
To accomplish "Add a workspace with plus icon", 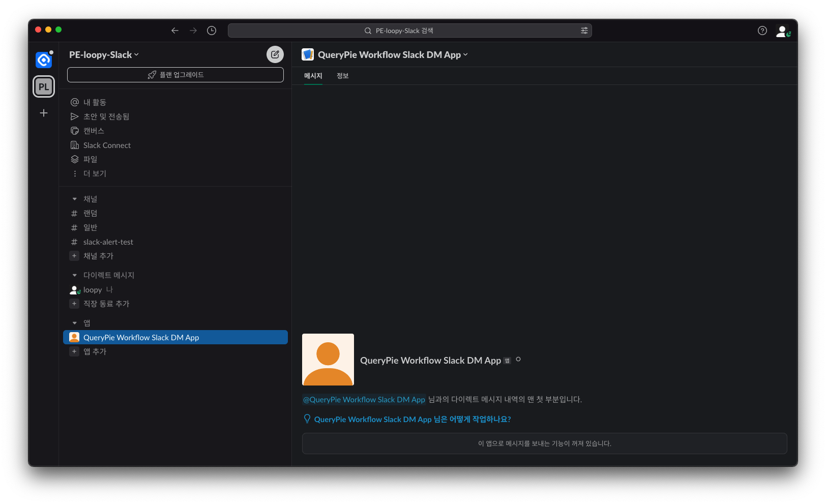I will [44, 113].
